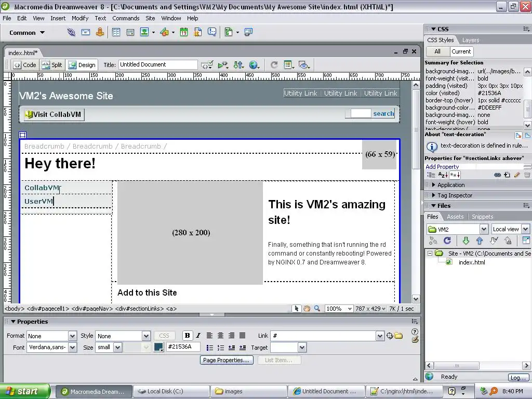The image size is (532, 399).
Task: Collapse the Site - VM2 tree node
Action: [x=430, y=254]
